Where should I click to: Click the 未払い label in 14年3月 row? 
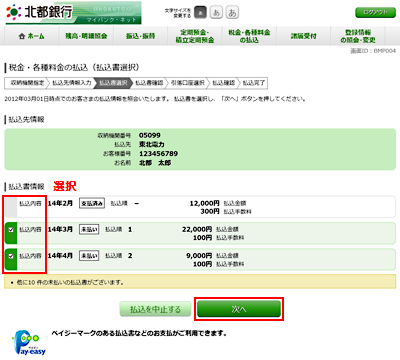[89, 229]
